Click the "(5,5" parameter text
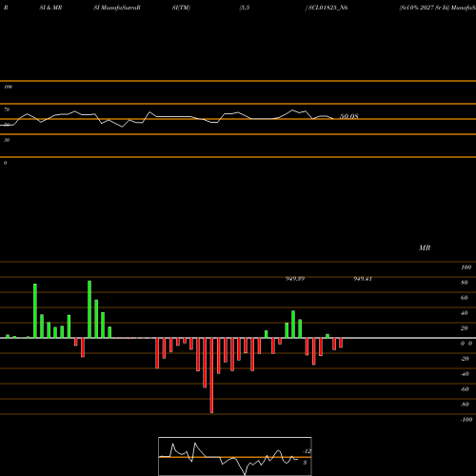 coord(245,8)
